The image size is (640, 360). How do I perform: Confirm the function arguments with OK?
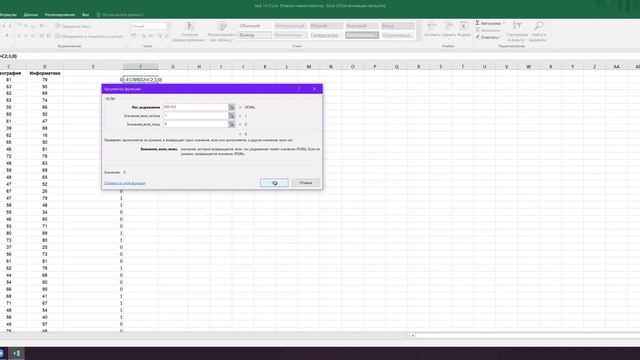274,183
